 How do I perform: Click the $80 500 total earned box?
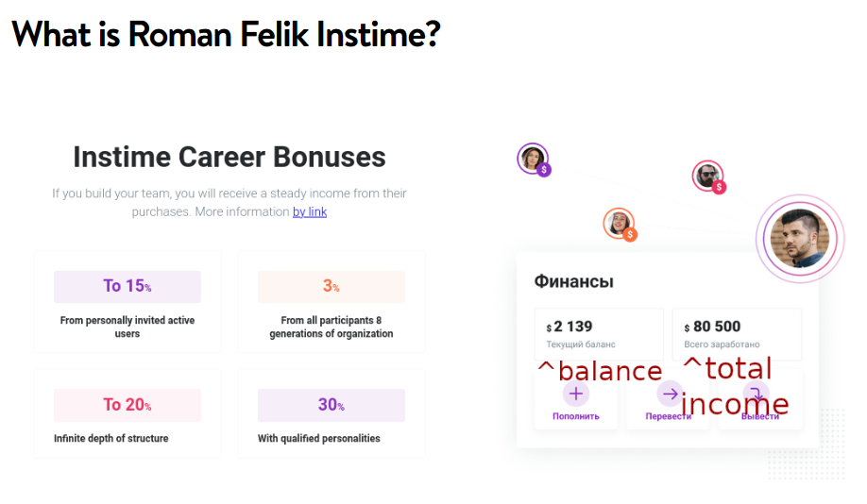point(737,334)
